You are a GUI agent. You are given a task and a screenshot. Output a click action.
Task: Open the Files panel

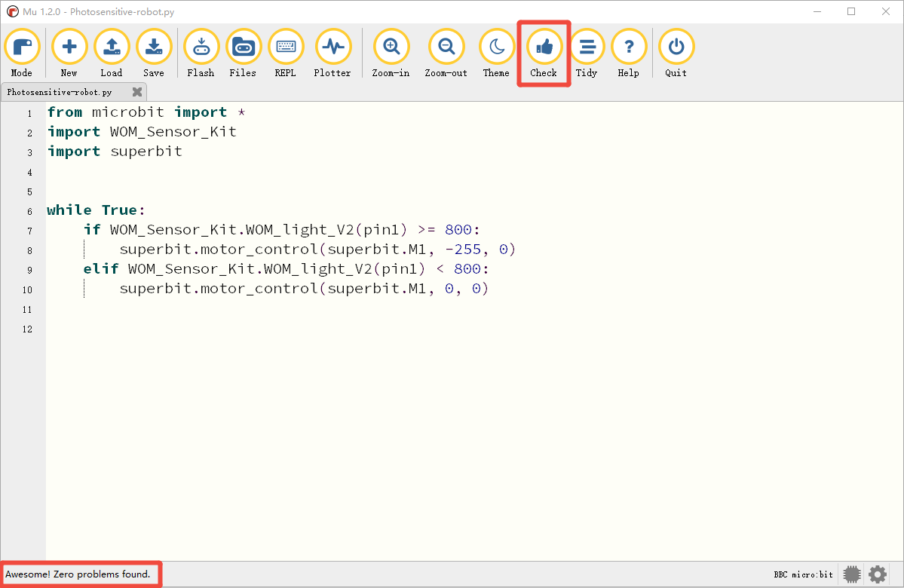tap(243, 53)
